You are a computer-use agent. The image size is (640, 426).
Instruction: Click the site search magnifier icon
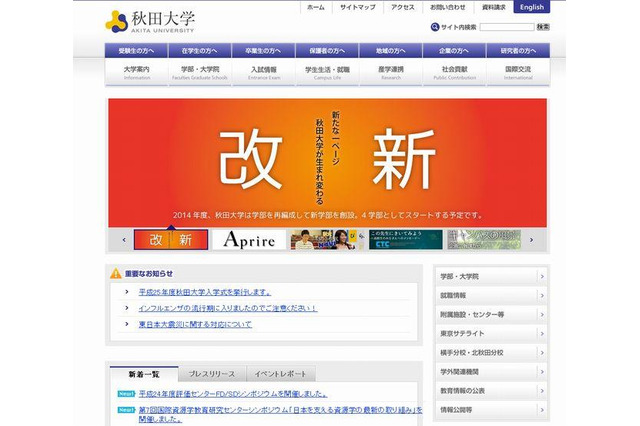point(435,27)
